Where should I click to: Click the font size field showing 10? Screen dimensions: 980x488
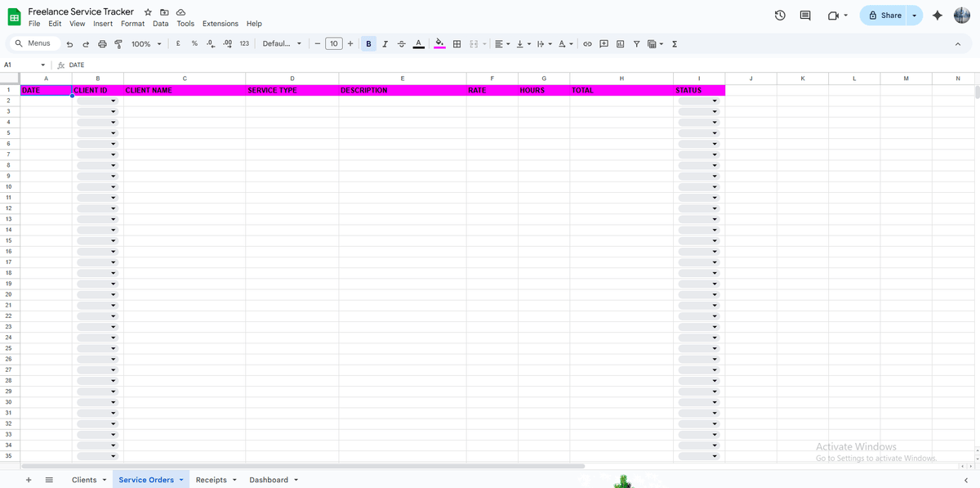pyautogui.click(x=333, y=44)
